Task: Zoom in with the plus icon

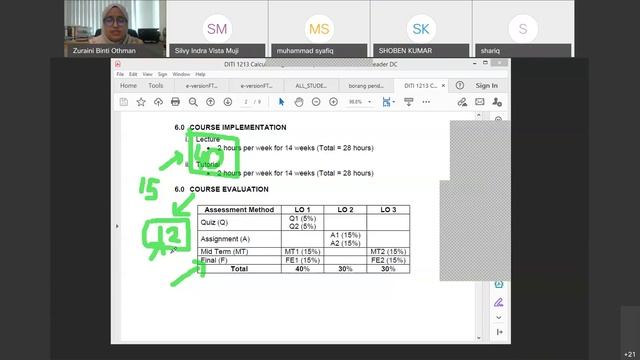Action: [x=333, y=102]
